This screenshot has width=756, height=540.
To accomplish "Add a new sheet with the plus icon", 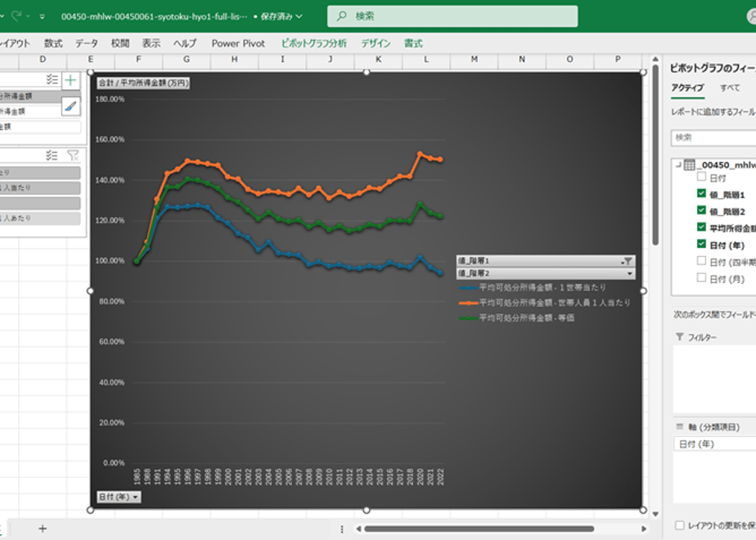I will click(43, 529).
